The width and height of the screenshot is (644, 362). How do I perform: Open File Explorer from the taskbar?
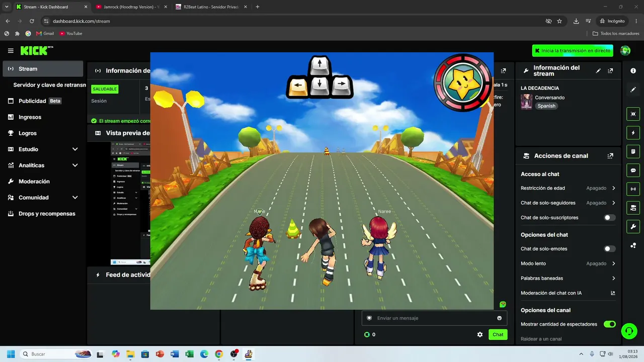pyautogui.click(x=130, y=354)
